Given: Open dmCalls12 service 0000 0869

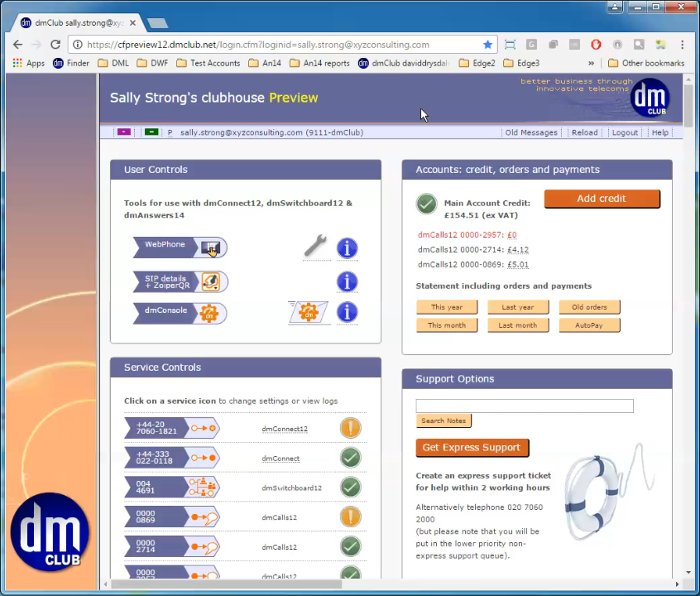Looking at the screenshot, I should [172, 517].
